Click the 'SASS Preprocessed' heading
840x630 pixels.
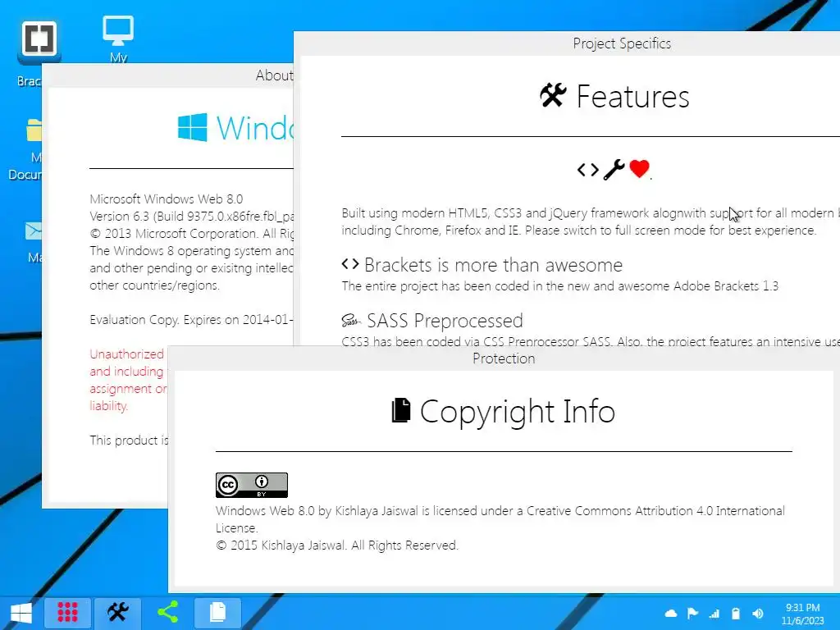[x=445, y=321]
